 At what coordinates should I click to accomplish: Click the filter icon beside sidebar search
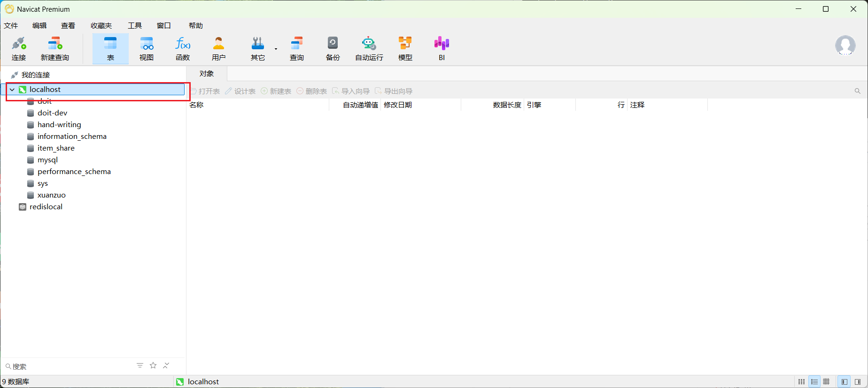[x=140, y=365]
